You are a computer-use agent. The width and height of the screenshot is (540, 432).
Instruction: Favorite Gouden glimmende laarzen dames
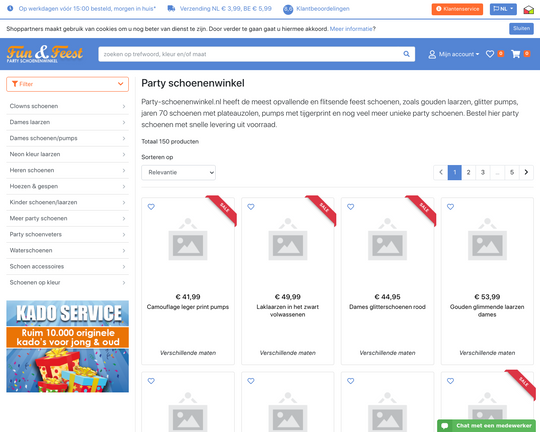point(450,207)
